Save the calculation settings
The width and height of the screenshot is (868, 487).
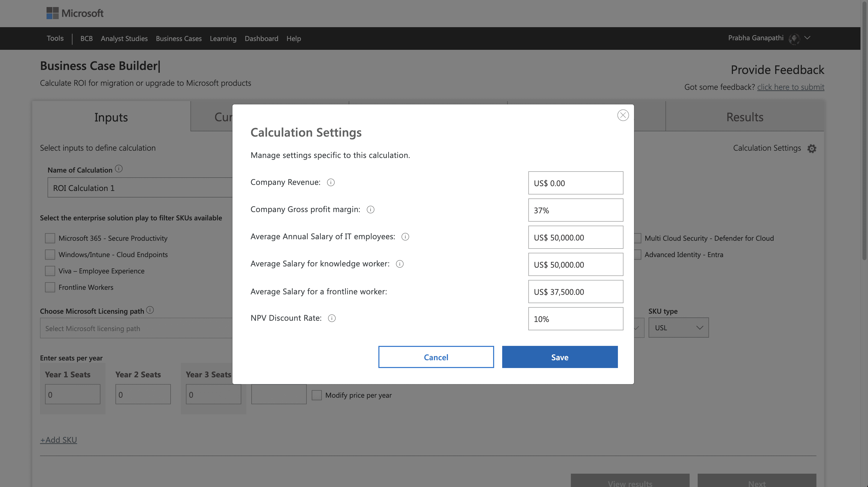click(x=560, y=357)
